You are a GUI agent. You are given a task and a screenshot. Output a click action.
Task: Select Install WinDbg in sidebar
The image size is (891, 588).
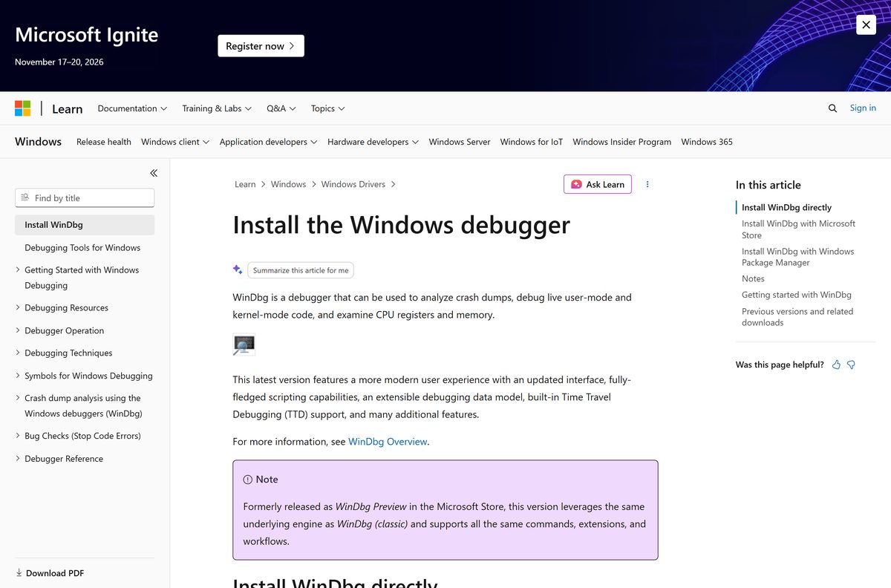[85, 225]
